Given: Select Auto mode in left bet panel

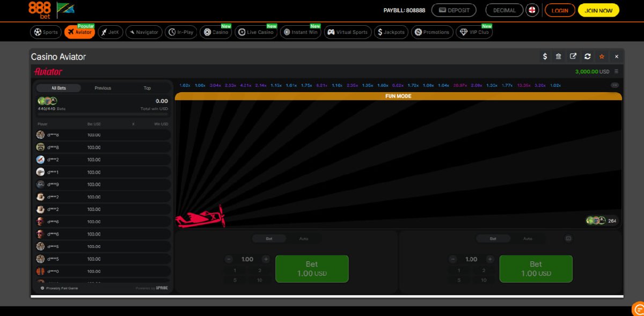Looking at the screenshot, I should pos(303,239).
